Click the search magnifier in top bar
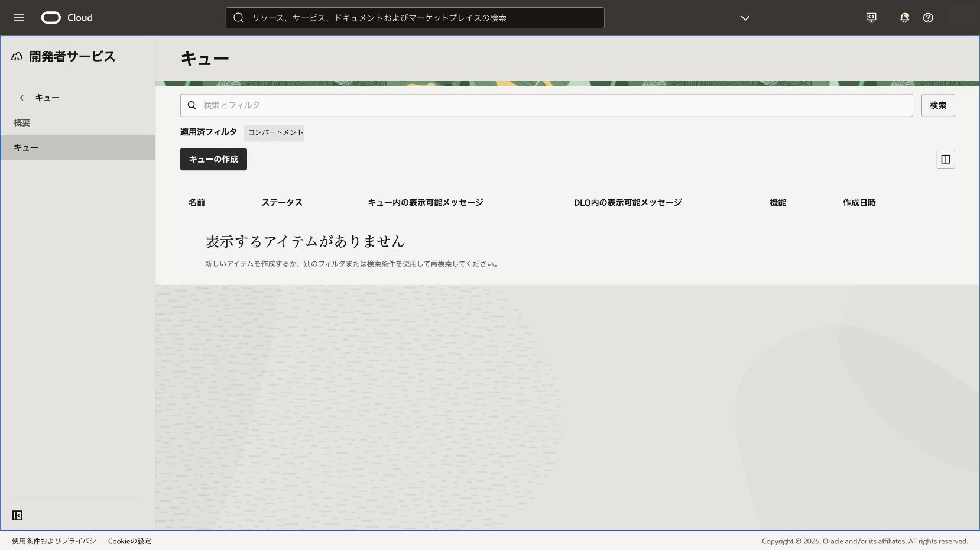The height and width of the screenshot is (550, 980). (239, 18)
